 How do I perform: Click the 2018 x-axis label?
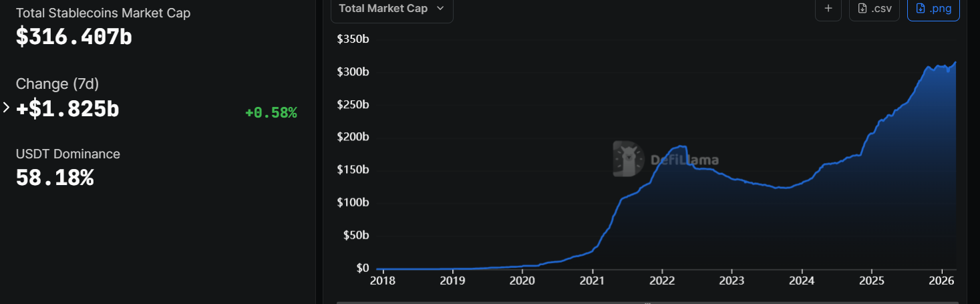[x=383, y=280]
